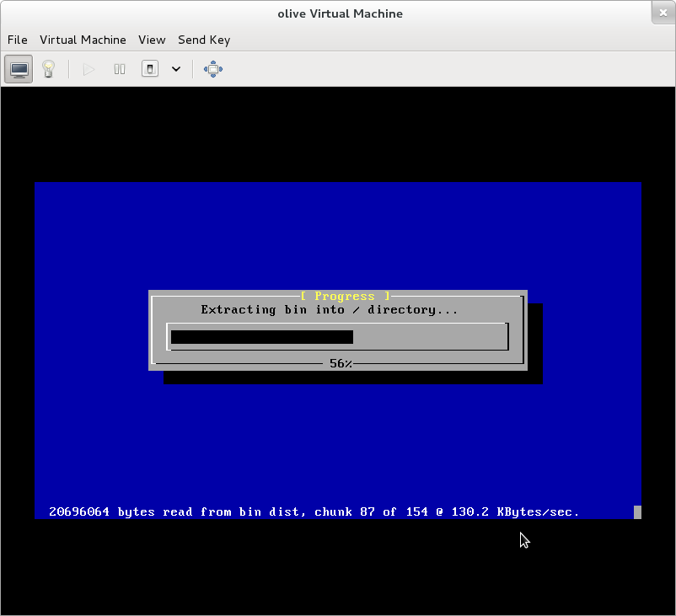676x616 pixels.
Task: Open the Virtual Machine menu
Action: [x=83, y=40]
